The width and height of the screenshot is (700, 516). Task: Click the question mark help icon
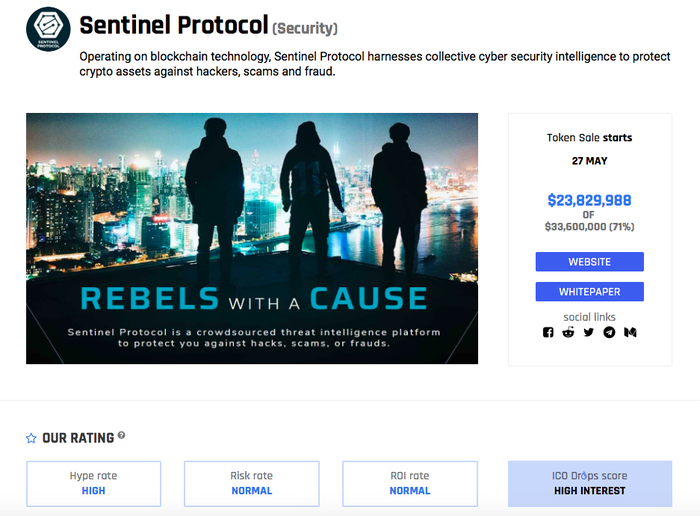coord(122,435)
